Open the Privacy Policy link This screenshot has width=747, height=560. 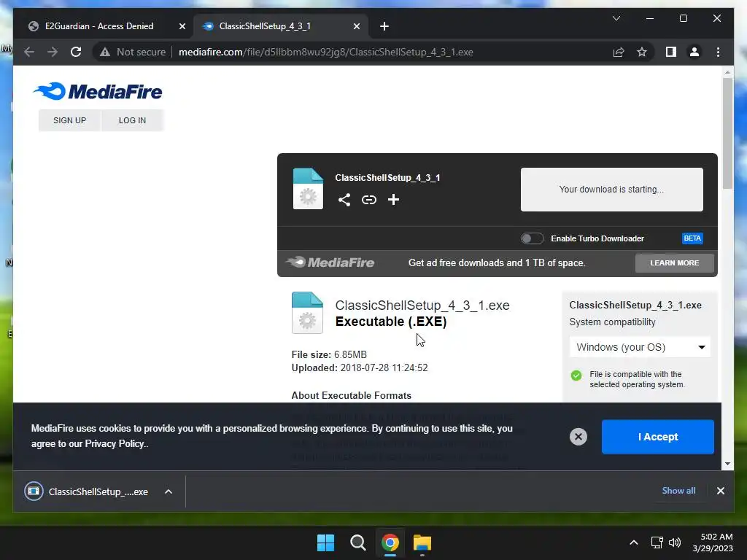pos(115,444)
